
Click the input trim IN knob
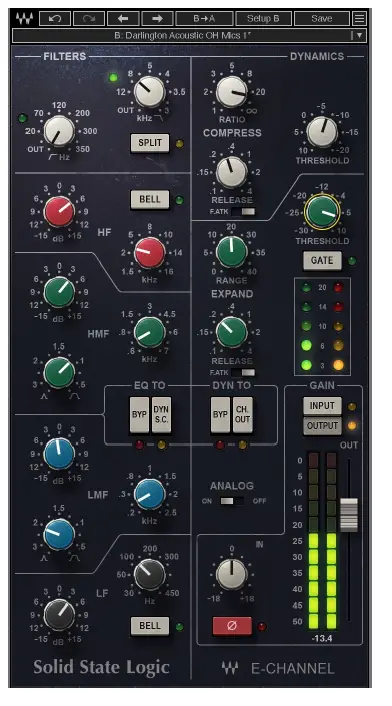click(231, 575)
